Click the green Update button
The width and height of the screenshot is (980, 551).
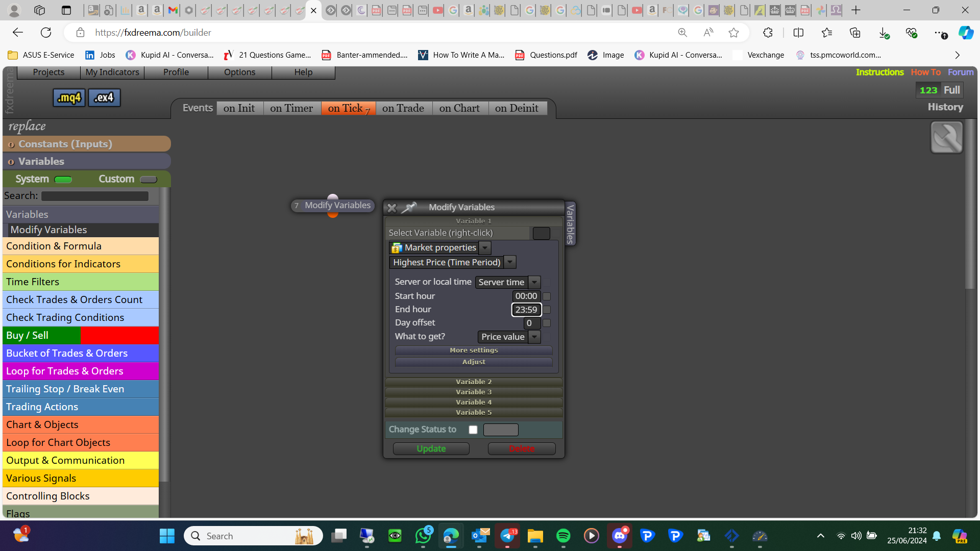click(431, 448)
